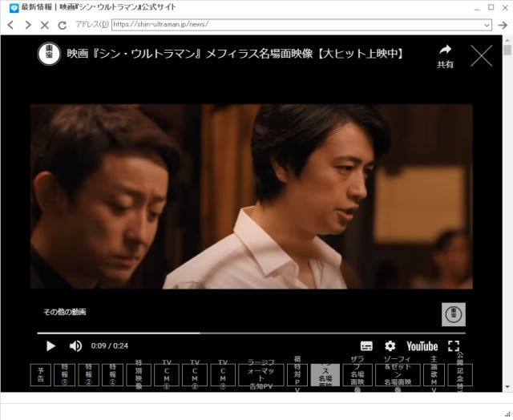Click the Toho watermark at the video corner

pos(454,314)
